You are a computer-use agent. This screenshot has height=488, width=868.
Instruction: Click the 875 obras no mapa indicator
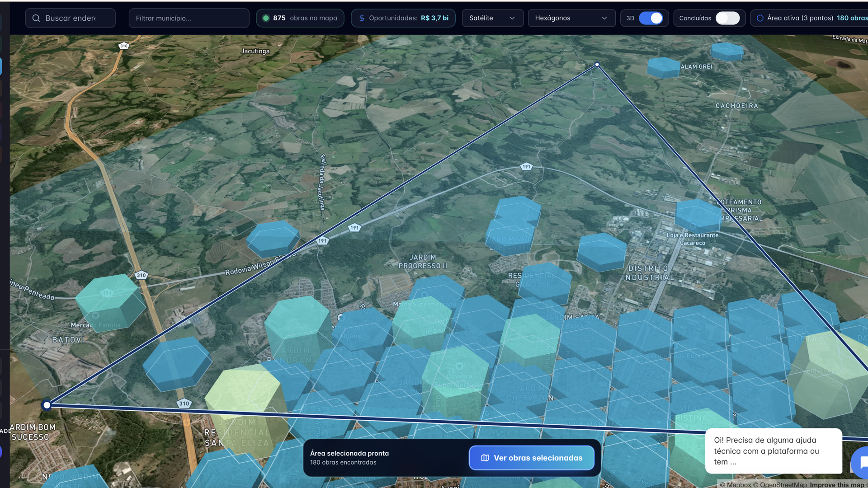point(300,18)
